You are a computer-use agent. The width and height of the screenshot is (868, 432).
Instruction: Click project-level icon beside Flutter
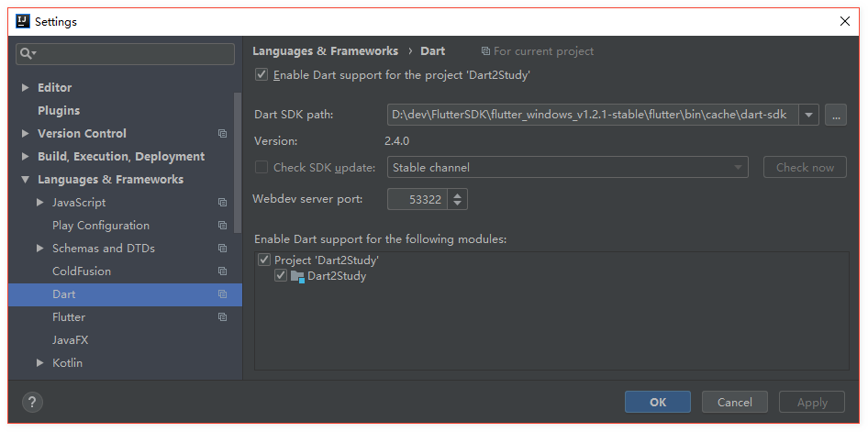[x=223, y=317]
